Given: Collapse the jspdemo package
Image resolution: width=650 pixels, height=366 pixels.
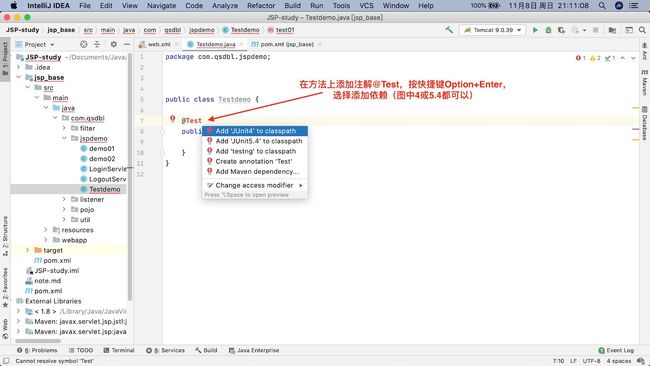Looking at the screenshot, I should pyautogui.click(x=64, y=138).
